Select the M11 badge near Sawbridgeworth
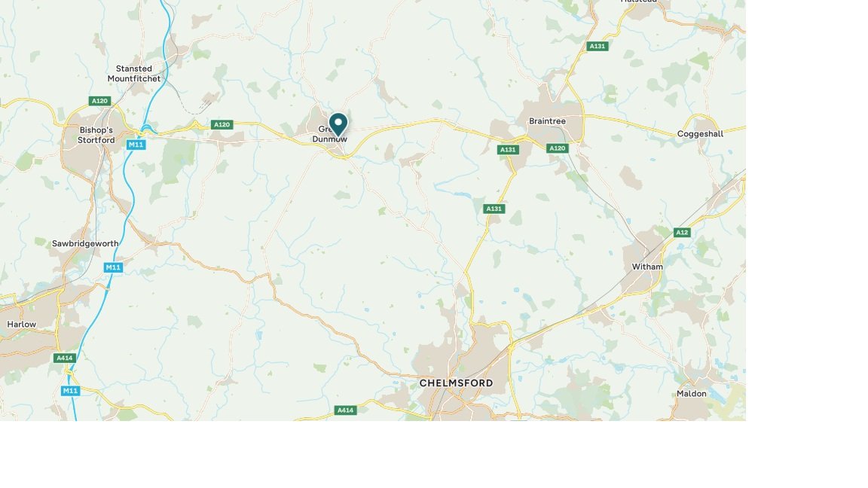 [x=113, y=267]
